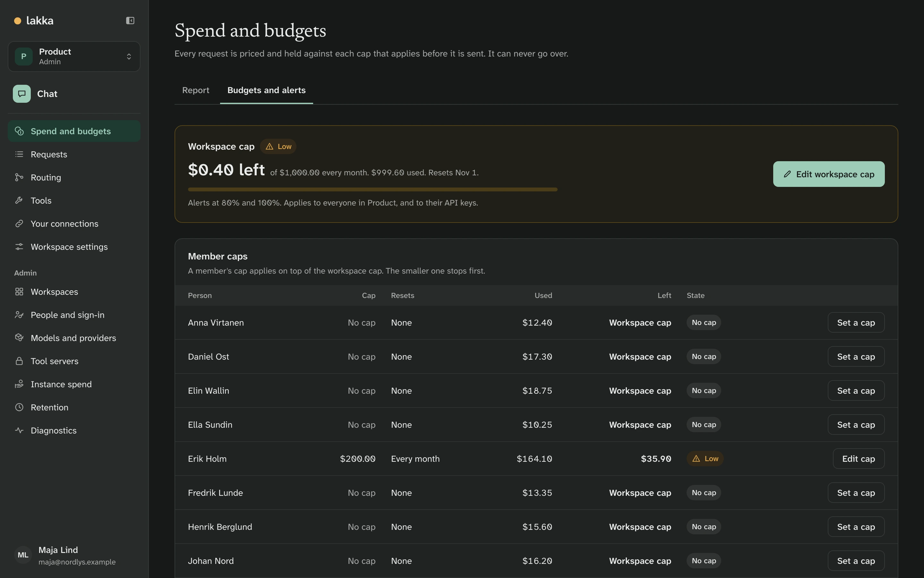
Task: Click the Used column header
Action: (x=543, y=295)
